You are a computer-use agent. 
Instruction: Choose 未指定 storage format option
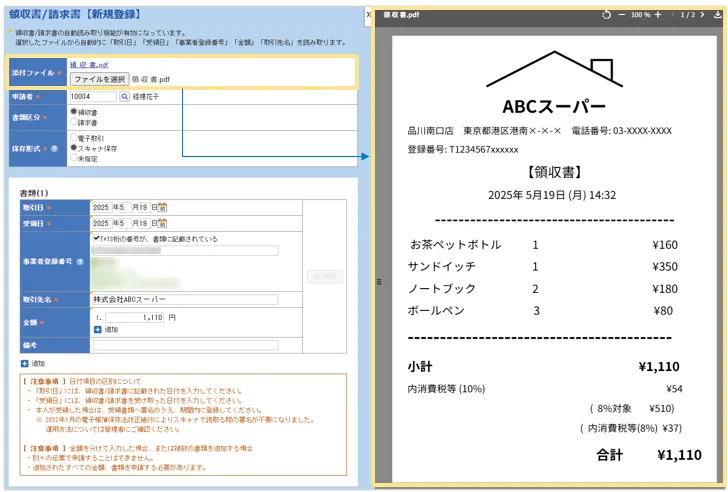click(x=73, y=157)
